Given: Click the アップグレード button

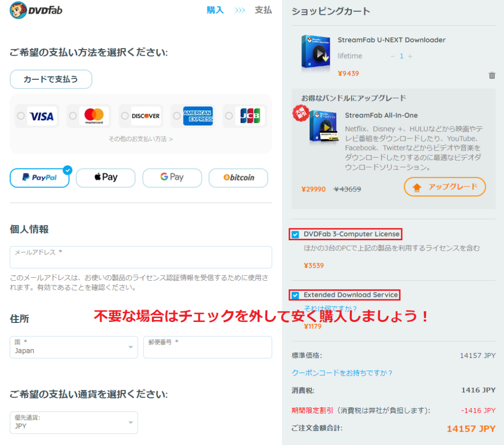Looking at the screenshot, I should click(444, 187).
